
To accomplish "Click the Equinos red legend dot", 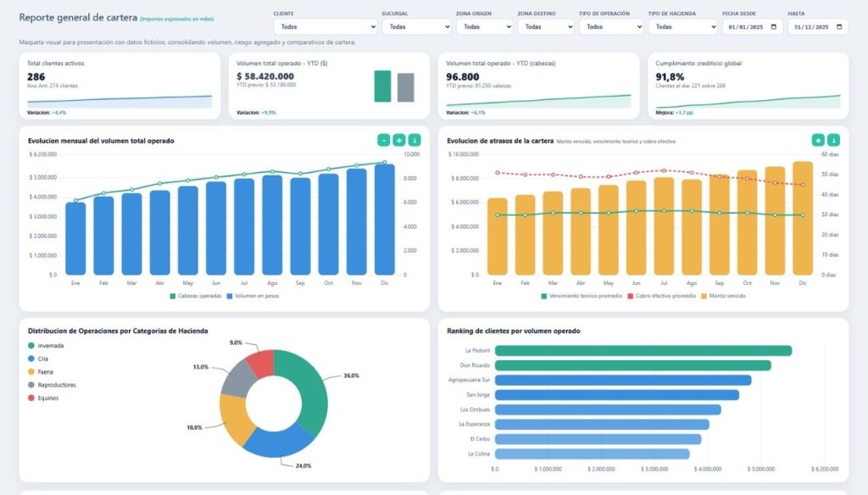I will click(x=31, y=398).
